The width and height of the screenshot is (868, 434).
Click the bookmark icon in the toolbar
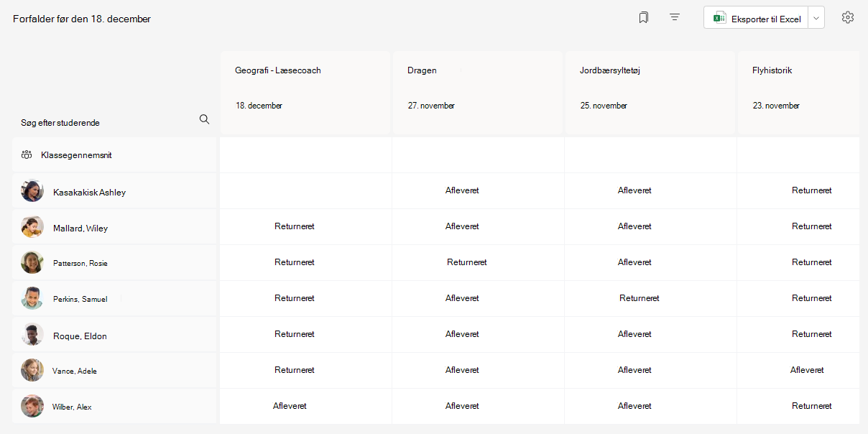coord(644,17)
